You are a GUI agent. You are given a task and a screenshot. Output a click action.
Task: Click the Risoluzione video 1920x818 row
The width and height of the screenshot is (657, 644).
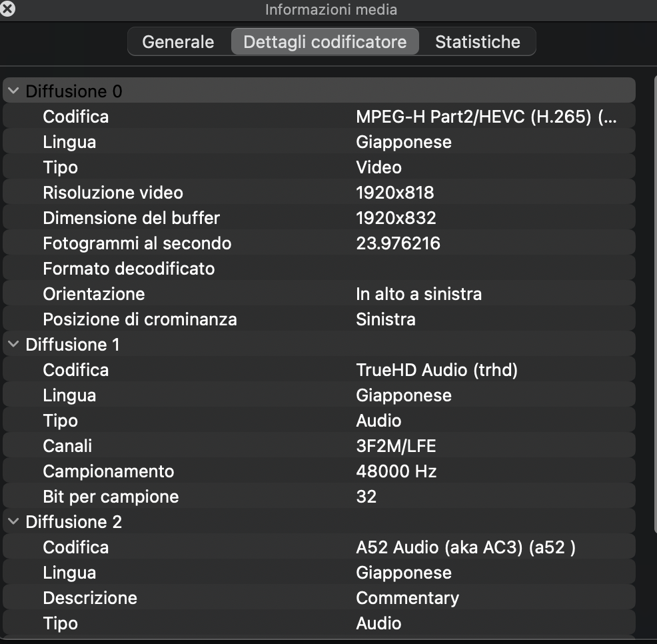(319, 193)
